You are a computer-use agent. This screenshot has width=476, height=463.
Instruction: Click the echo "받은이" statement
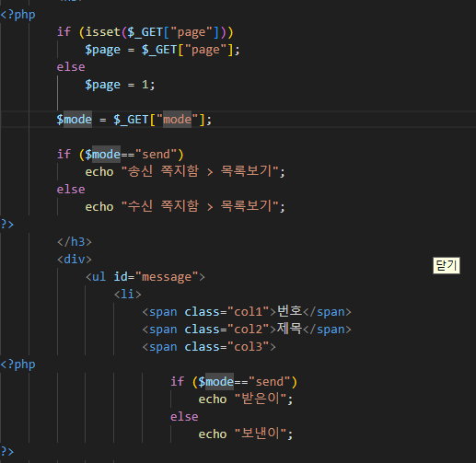(246, 399)
